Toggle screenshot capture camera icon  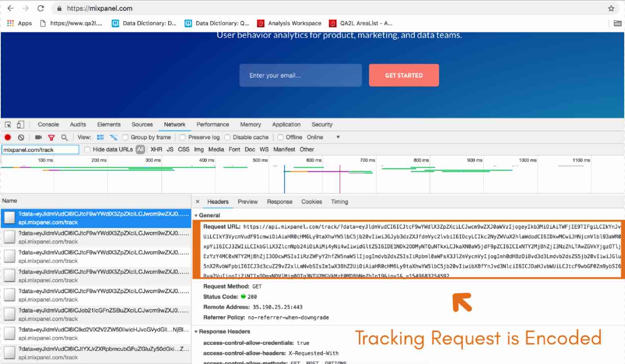(x=38, y=137)
